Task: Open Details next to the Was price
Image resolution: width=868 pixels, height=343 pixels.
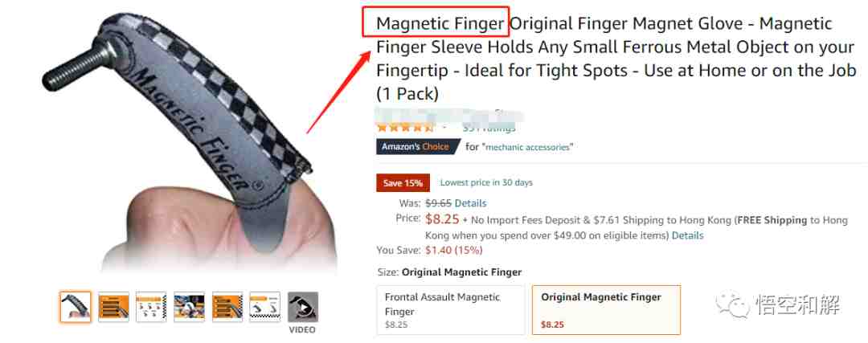Action: coord(470,203)
